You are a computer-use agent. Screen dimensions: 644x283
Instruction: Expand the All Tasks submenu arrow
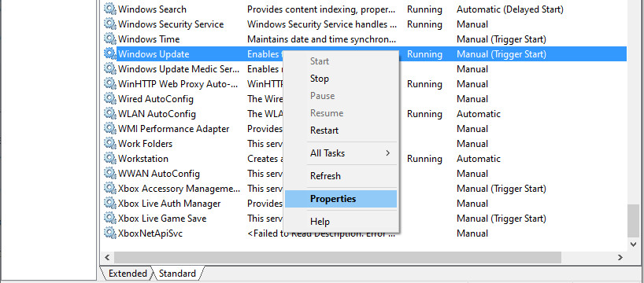pos(387,153)
